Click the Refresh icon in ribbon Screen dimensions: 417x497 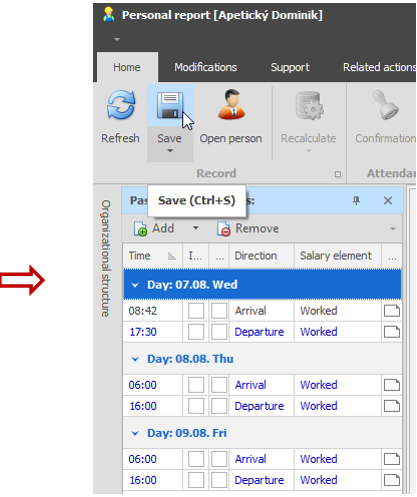pyautogui.click(x=121, y=105)
